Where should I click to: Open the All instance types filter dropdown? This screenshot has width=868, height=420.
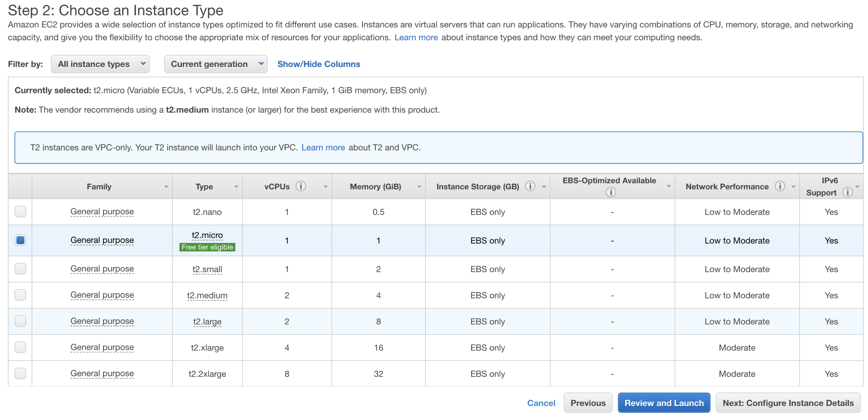click(100, 64)
